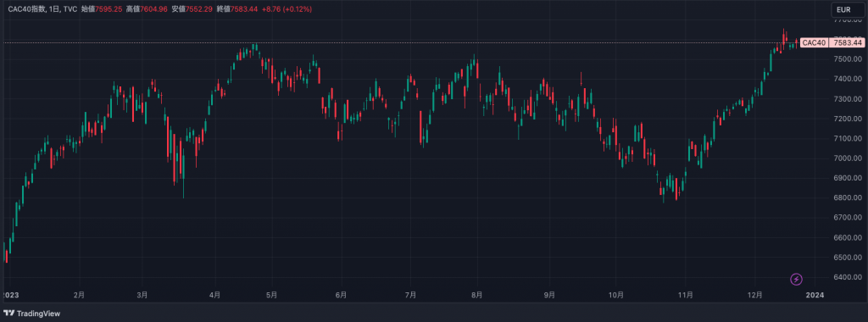Click the 11月 label on time axis
The width and height of the screenshot is (868, 322).
coord(685,296)
